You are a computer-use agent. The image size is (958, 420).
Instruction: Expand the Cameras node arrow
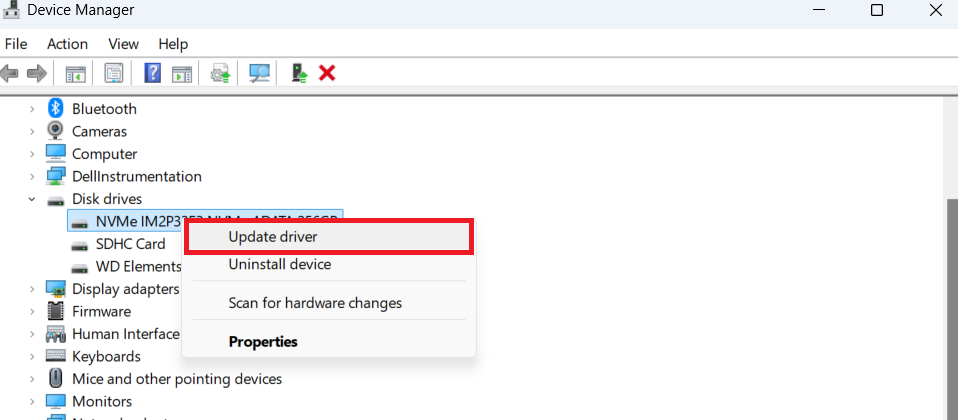[32, 131]
